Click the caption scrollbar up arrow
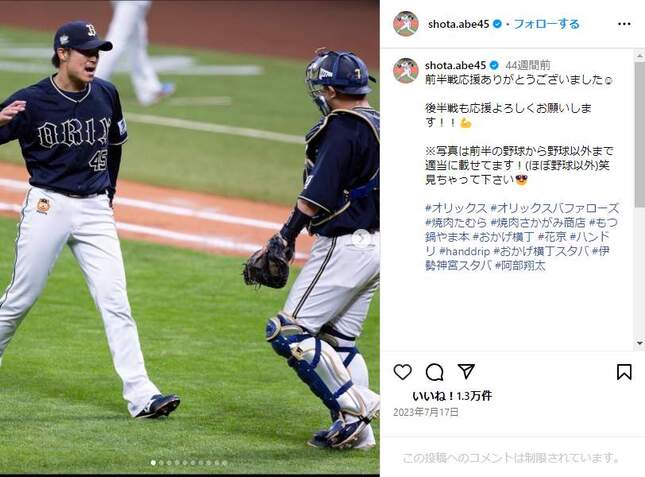 (x=640, y=55)
